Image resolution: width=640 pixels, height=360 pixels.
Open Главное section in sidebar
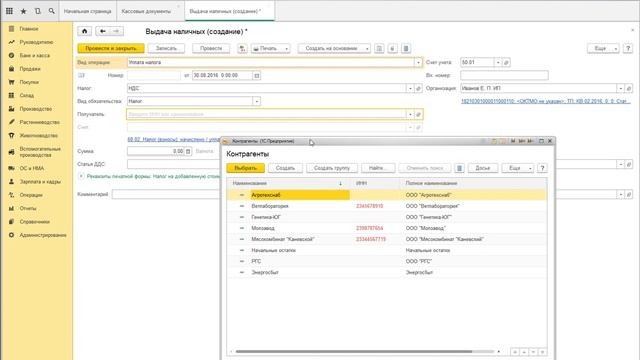click(x=29, y=29)
